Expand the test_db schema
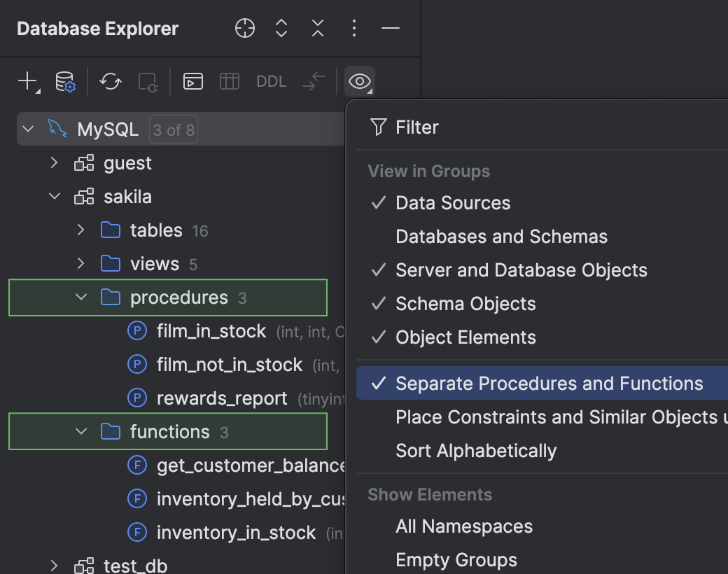Viewport: 728px width, 574px height. [54, 565]
